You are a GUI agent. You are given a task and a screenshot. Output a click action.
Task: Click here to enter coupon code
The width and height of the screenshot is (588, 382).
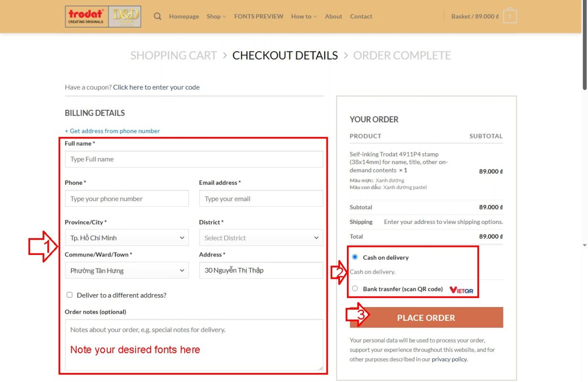(x=156, y=87)
